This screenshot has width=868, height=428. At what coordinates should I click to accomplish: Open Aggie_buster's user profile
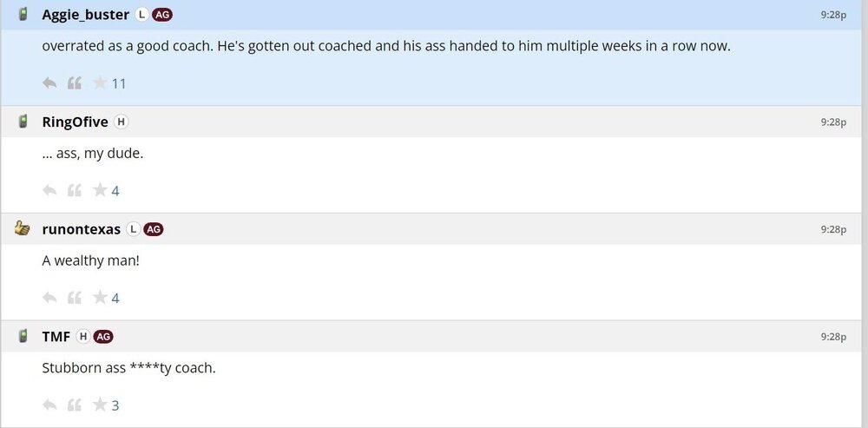pos(85,15)
